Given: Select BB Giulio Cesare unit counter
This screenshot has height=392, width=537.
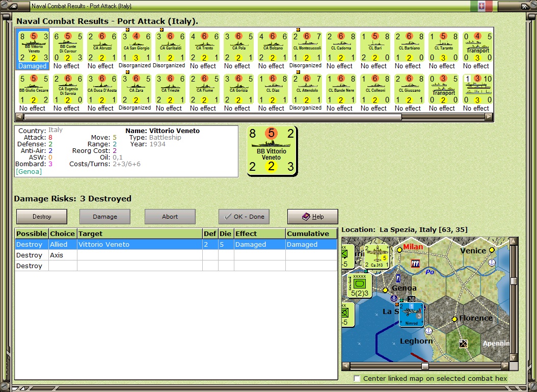Looking at the screenshot, I should click(x=34, y=89).
